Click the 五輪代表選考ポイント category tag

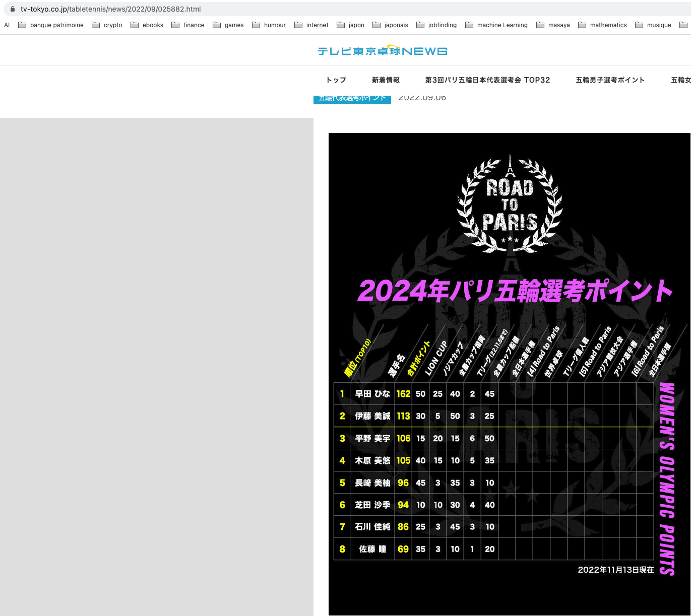coord(352,99)
